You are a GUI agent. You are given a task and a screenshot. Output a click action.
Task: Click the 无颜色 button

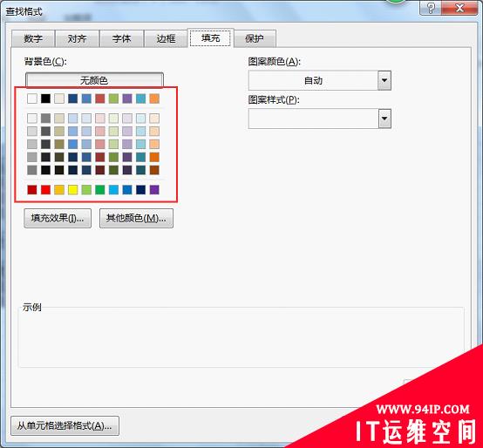click(94, 80)
